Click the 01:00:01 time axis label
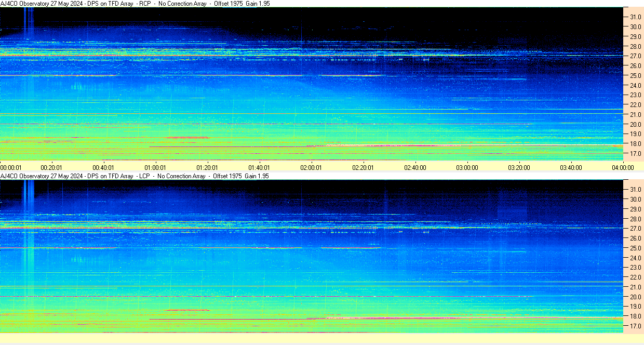Image resolution: width=644 pixels, height=345 pixels. coord(155,167)
